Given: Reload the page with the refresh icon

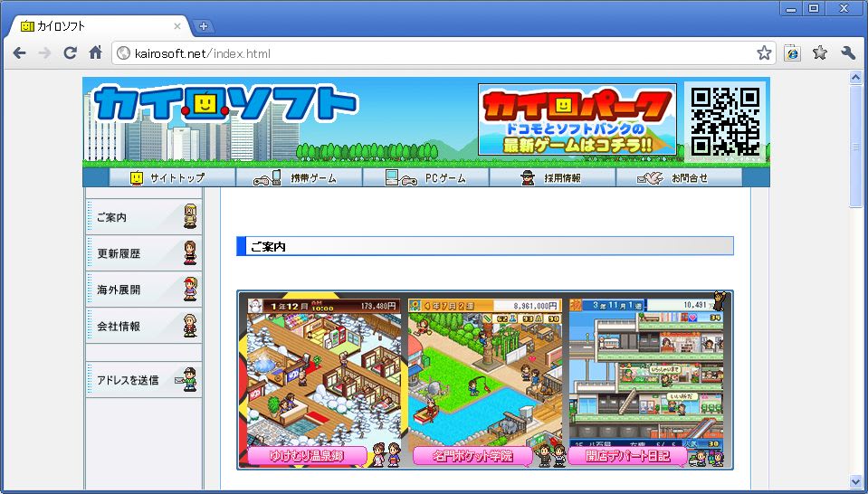Looking at the screenshot, I should click(x=70, y=53).
